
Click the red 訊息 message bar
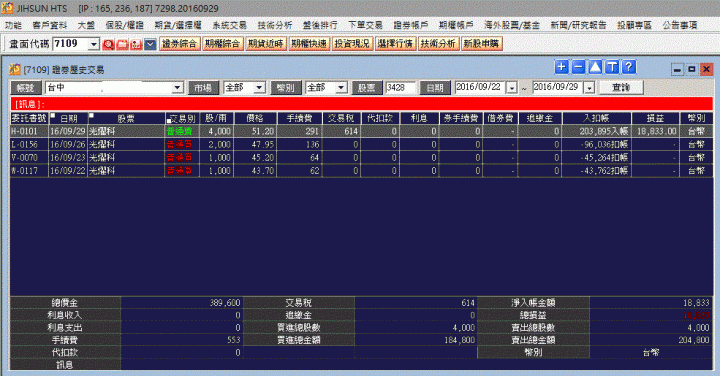[361, 104]
